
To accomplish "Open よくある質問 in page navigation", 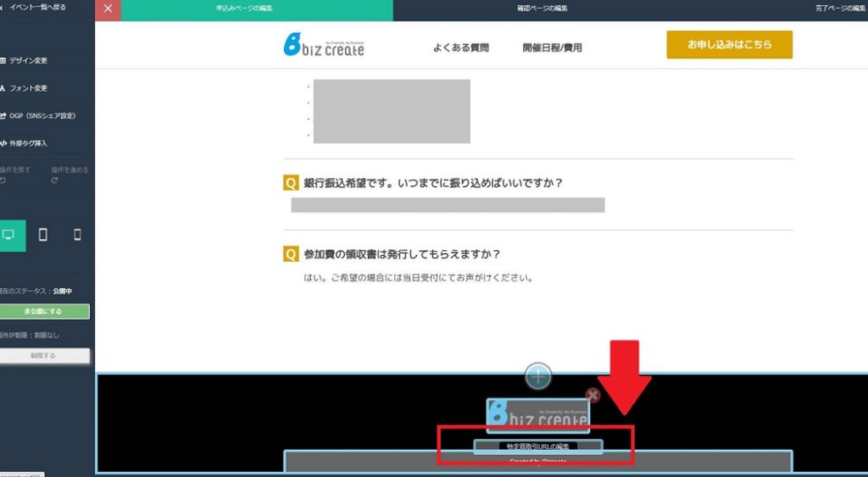I will tap(460, 47).
